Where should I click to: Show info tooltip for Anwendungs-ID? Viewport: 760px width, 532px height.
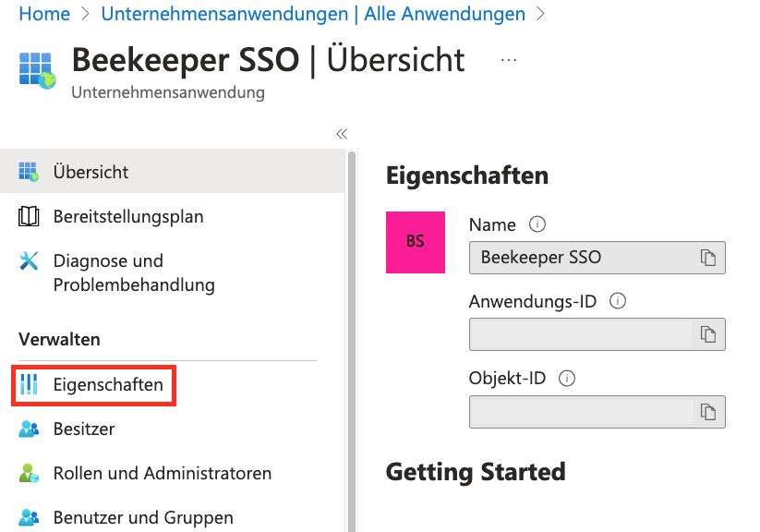(x=618, y=301)
